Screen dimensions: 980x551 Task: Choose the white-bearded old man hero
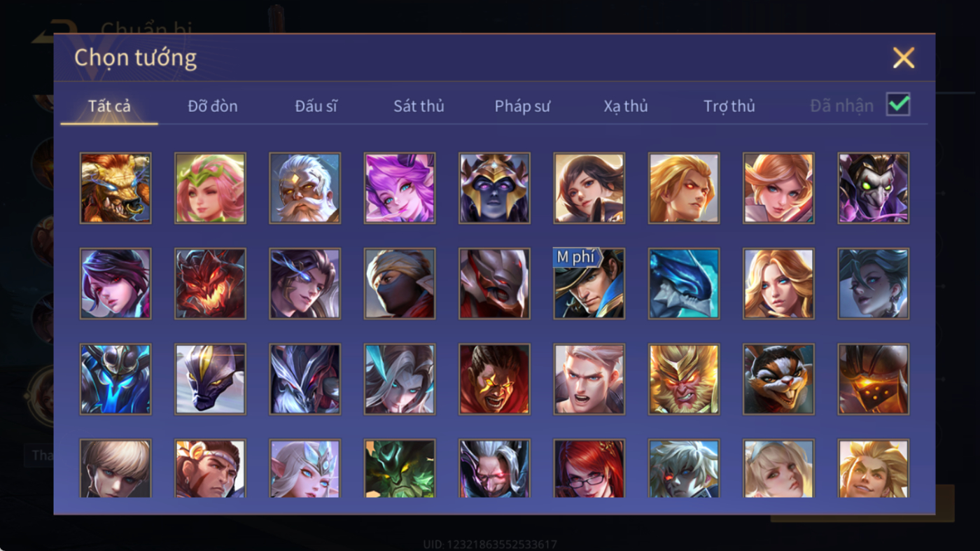tap(305, 188)
